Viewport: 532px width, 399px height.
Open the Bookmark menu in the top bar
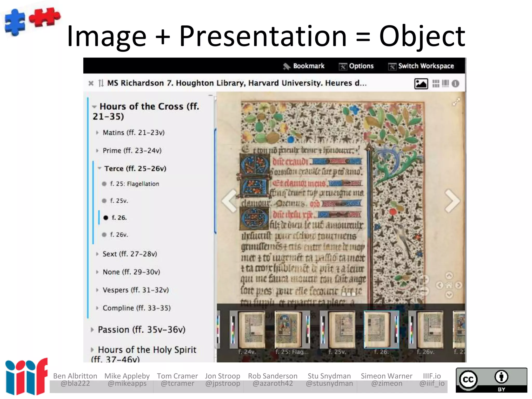304,66
